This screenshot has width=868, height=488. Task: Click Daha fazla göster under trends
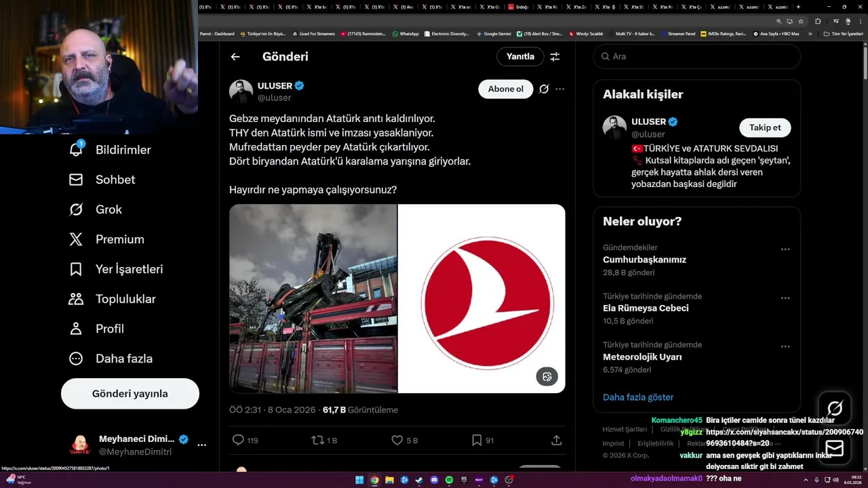(x=638, y=397)
